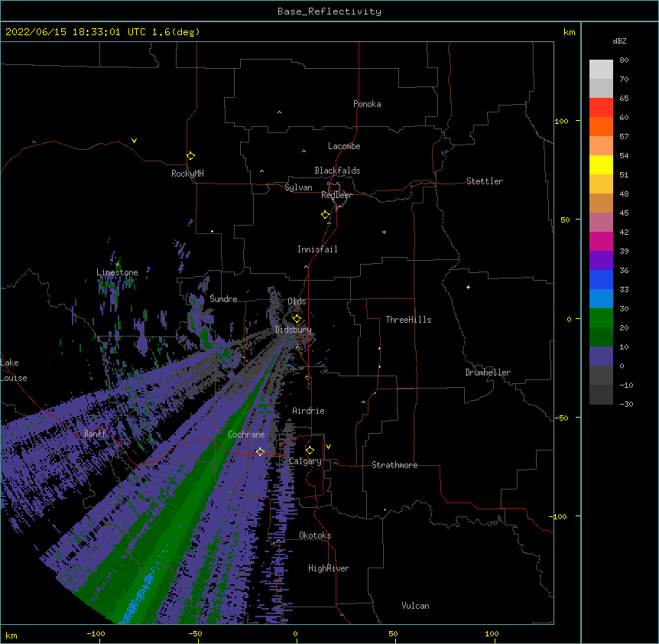Pick the dark green 10-20 dBZ legend swatch
The height and width of the screenshot is (644, 659).
(x=601, y=337)
